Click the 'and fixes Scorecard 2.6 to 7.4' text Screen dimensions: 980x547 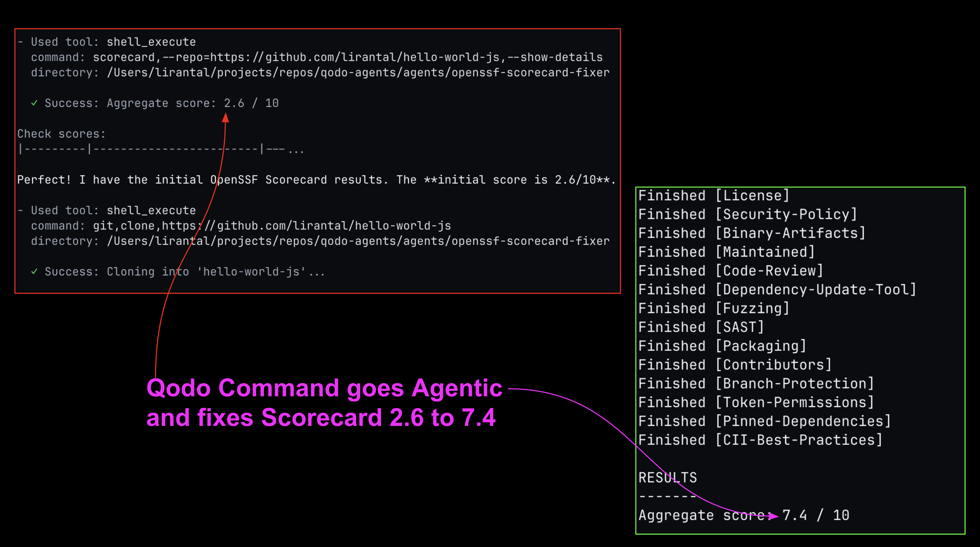(321, 418)
